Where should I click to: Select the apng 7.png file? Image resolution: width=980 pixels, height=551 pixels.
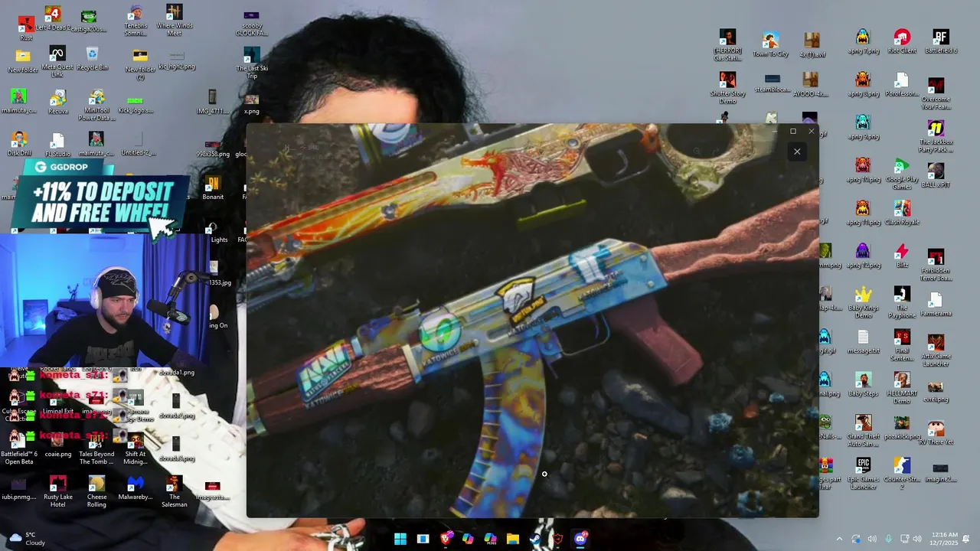(x=864, y=41)
